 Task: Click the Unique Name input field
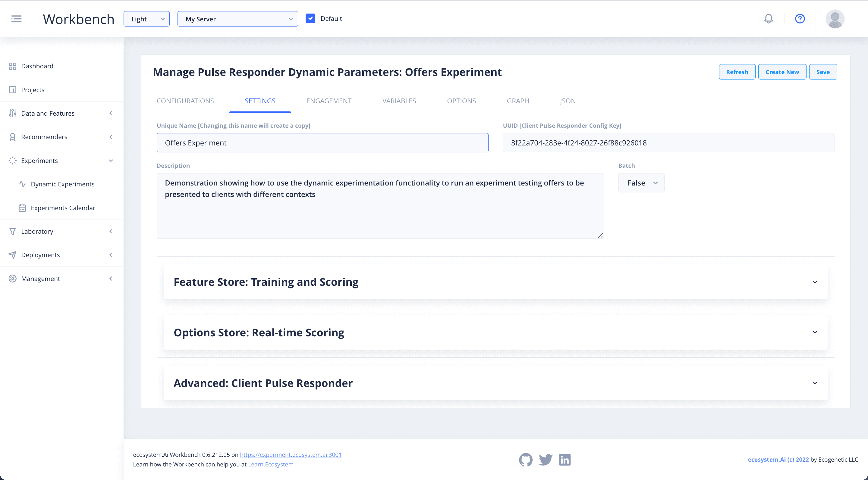pos(322,143)
